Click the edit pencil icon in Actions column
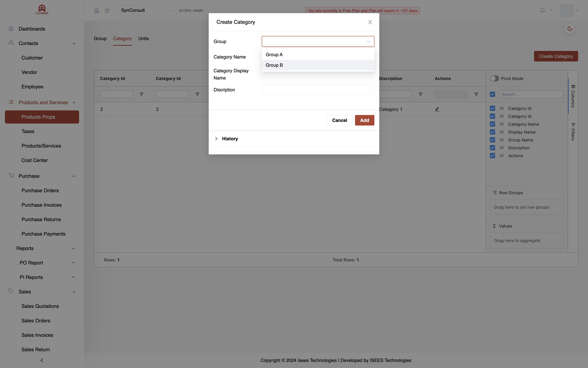This screenshot has height=368, width=588. pyautogui.click(x=437, y=109)
